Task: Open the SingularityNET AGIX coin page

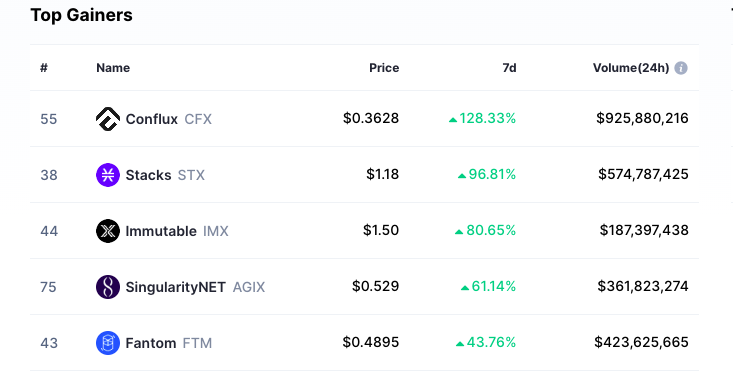Action: coord(195,287)
